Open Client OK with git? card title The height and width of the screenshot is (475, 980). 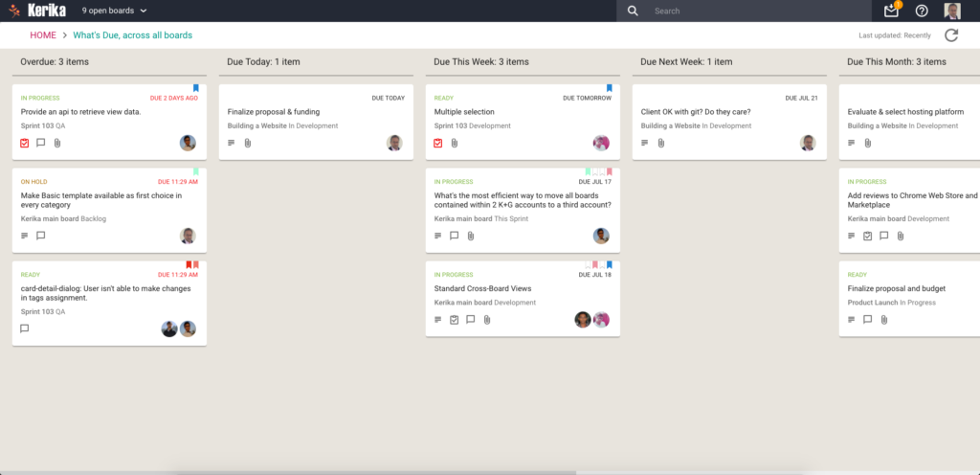coord(696,112)
